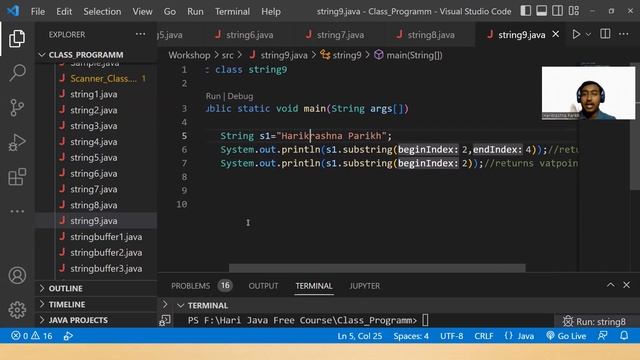Open the File menu
Screen dimensions: 640x360
[x=38, y=11]
